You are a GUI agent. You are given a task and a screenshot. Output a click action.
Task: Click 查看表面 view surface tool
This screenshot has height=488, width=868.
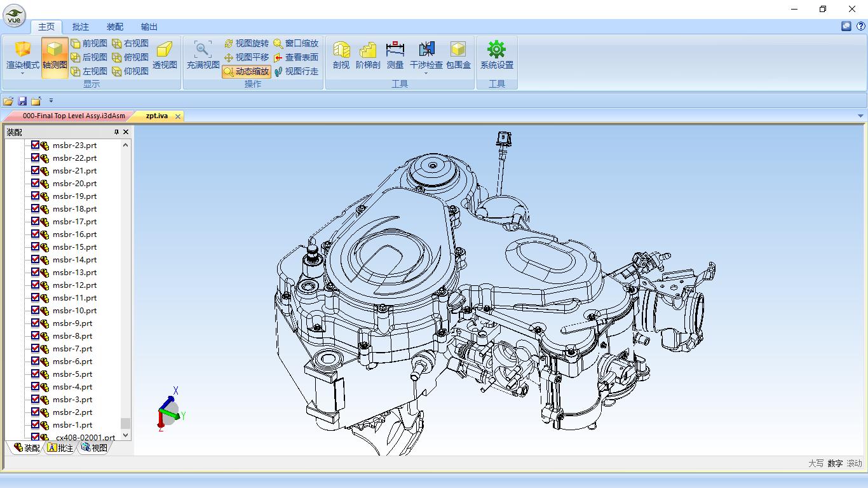[x=296, y=57]
